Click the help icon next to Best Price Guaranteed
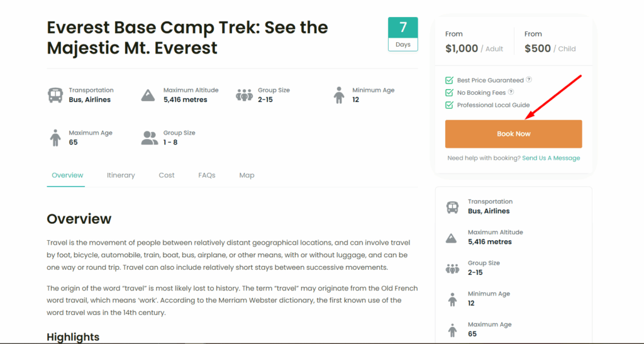644x344 pixels. point(529,80)
